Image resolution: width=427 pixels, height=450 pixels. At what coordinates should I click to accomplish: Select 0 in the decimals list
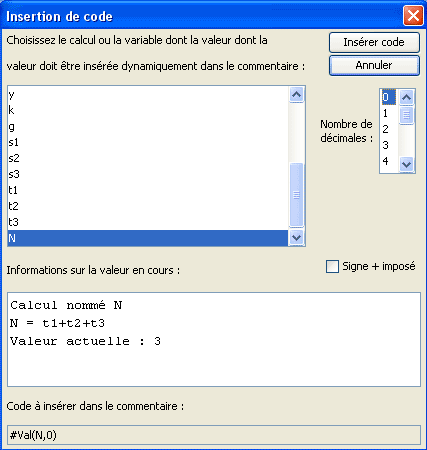click(389, 97)
